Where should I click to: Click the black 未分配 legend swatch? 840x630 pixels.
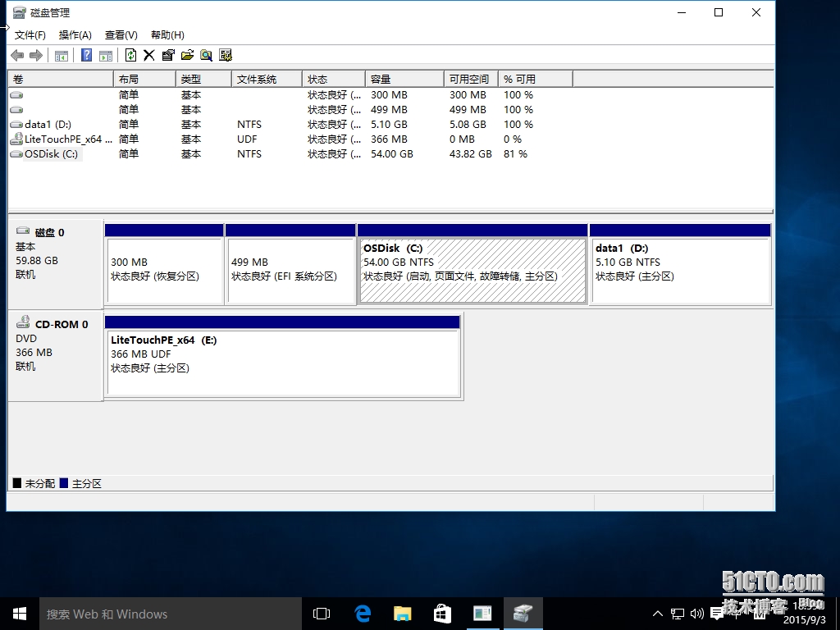coord(17,483)
